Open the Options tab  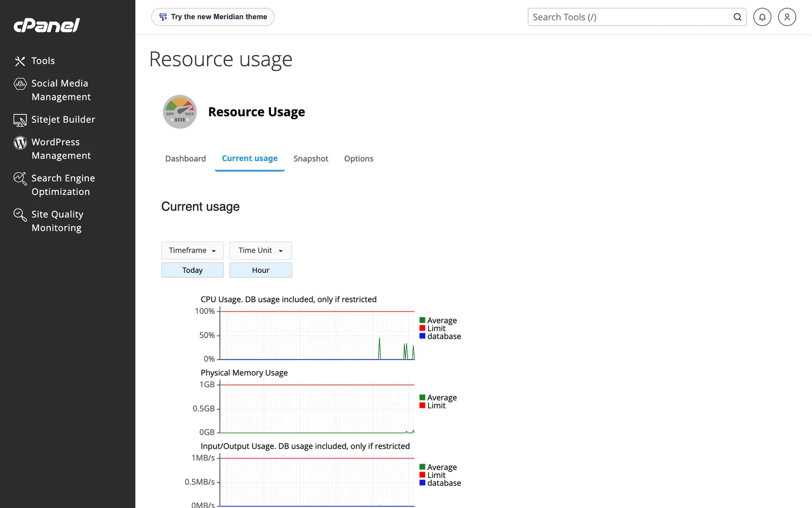359,158
